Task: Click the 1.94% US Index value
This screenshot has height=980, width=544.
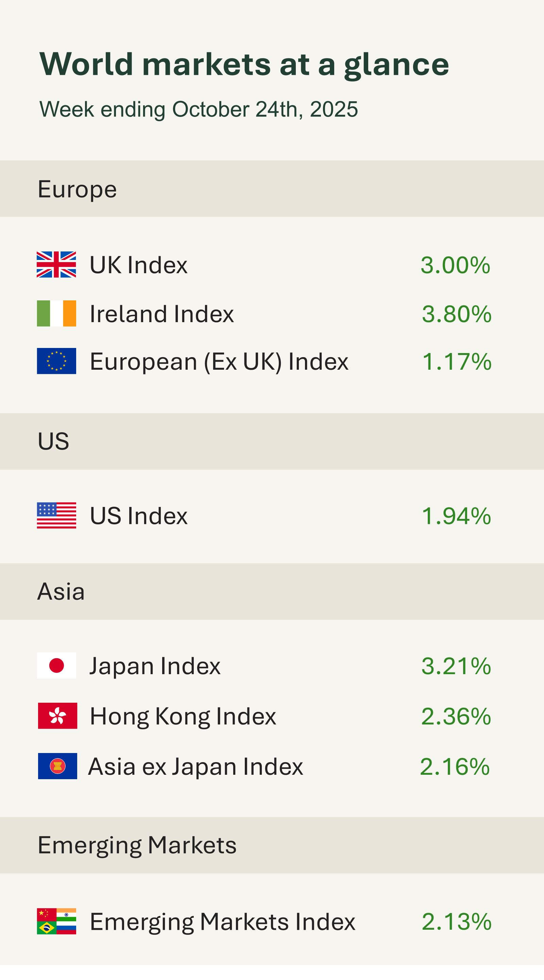Action: coord(456,516)
